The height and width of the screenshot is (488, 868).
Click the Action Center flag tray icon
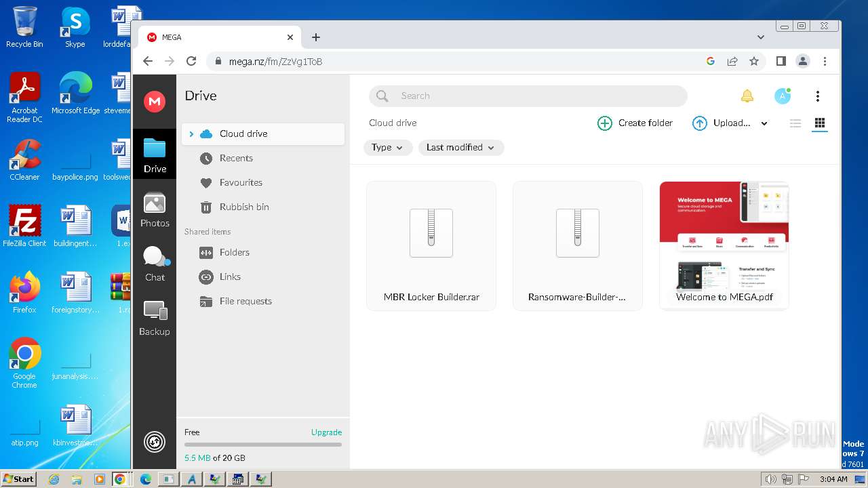coord(803,479)
